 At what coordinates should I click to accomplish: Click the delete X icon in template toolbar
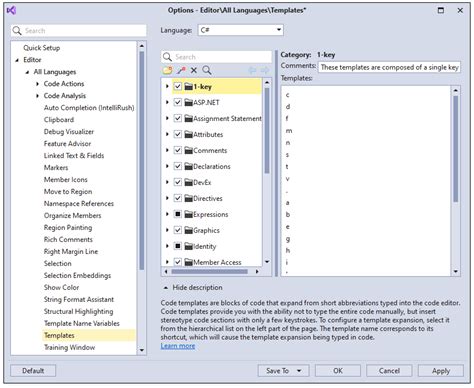pos(194,70)
